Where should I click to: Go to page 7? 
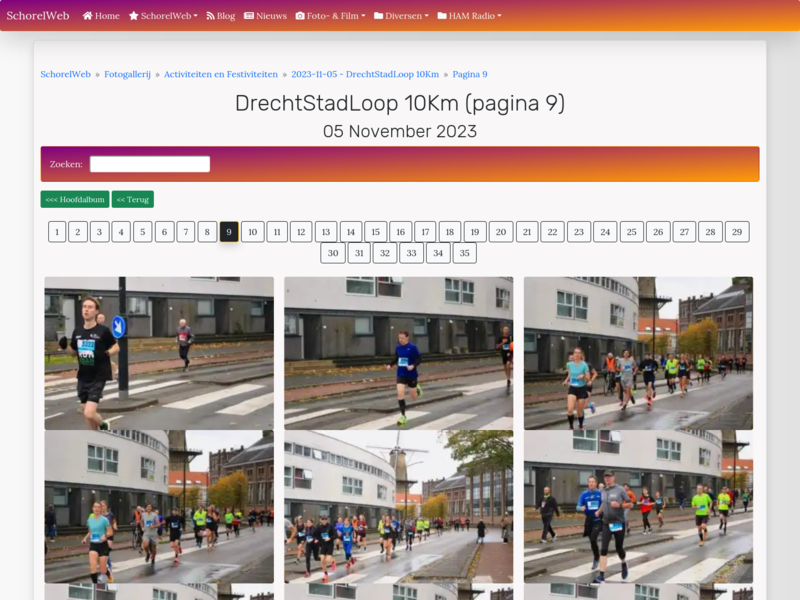pos(186,232)
